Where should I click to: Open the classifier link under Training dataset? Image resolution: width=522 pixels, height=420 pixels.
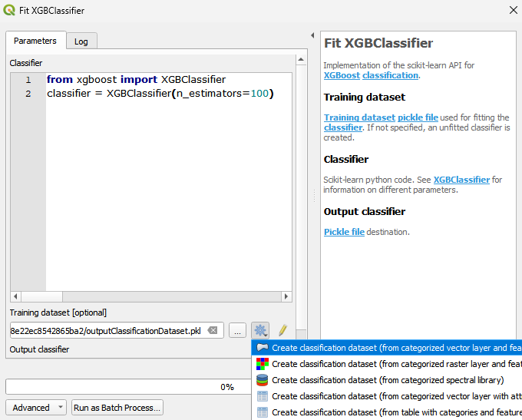(x=343, y=127)
